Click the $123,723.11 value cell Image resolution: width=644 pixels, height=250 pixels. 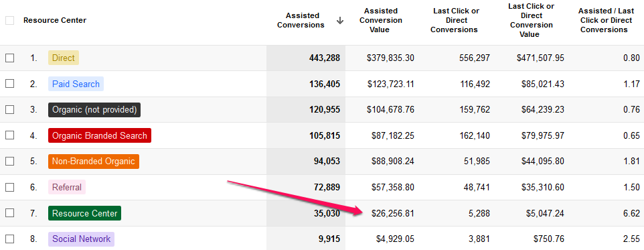coord(390,84)
